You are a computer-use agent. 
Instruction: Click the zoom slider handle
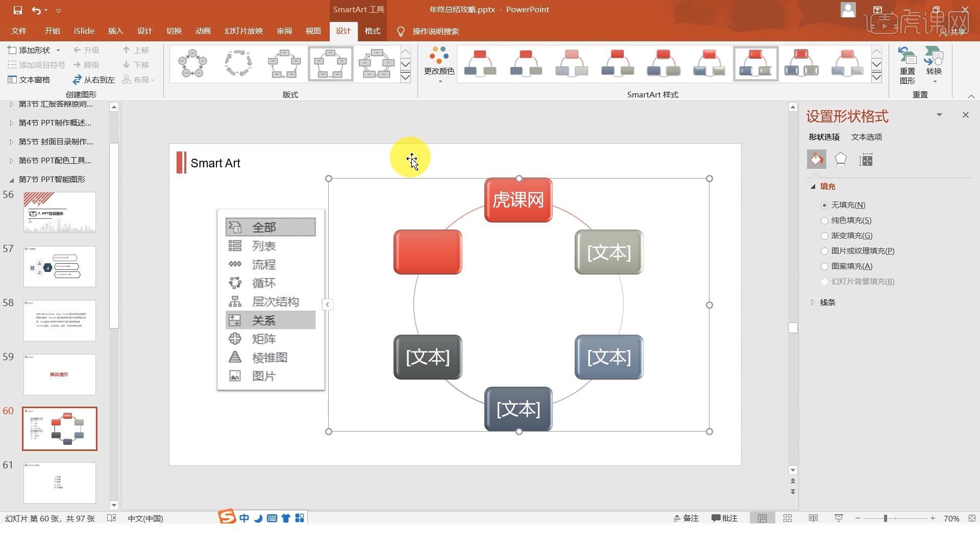pyautogui.click(x=886, y=518)
